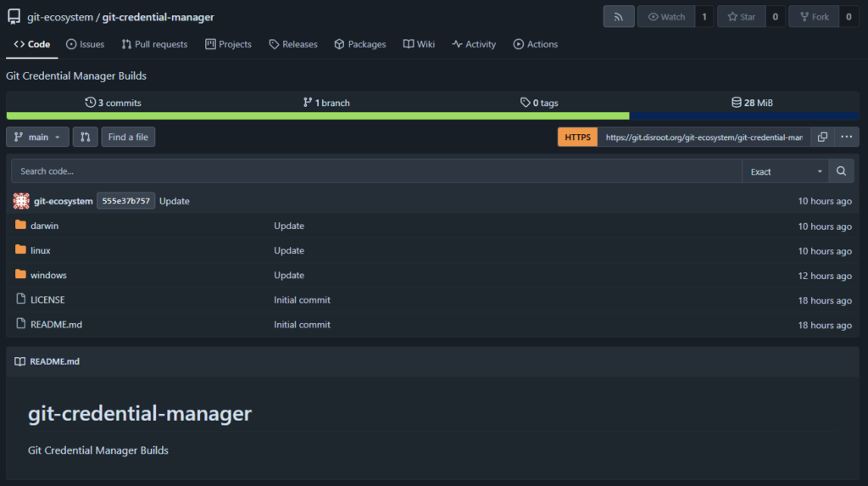Select the HTTPS clone option
Screen dimensions: 868x486
[577, 137]
